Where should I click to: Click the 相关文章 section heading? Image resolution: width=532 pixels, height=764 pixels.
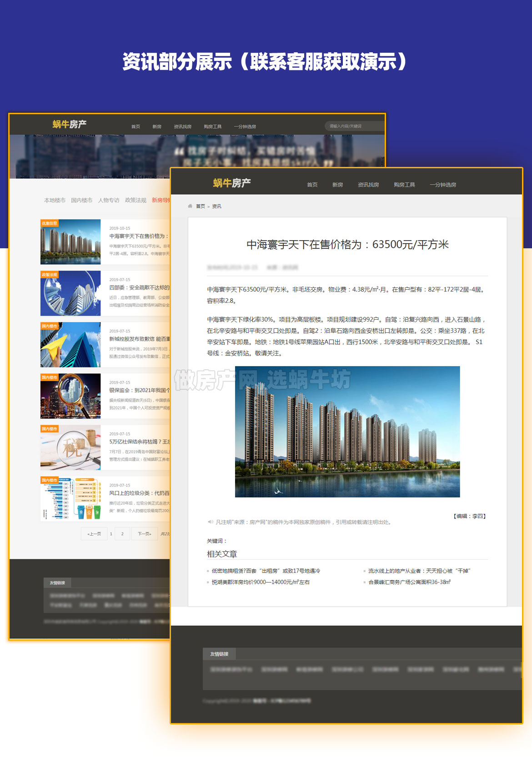point(222,554)
